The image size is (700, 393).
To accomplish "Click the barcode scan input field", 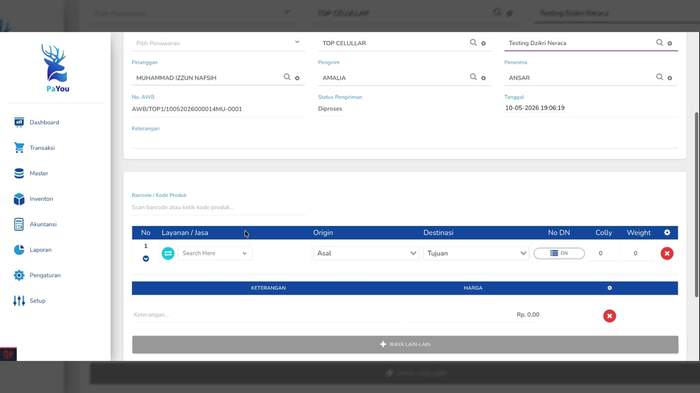I will tap(218, 207).
